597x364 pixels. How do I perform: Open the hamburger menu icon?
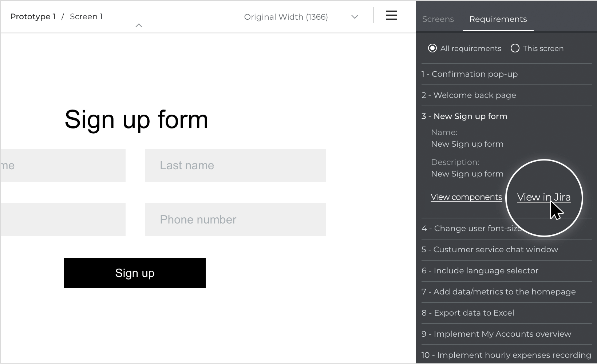(391, 15)
